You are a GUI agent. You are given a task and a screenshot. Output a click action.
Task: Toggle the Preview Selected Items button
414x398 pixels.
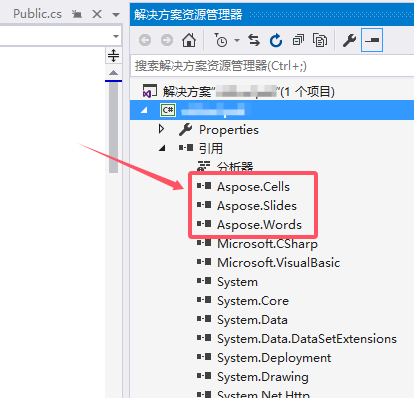point(372,40)
